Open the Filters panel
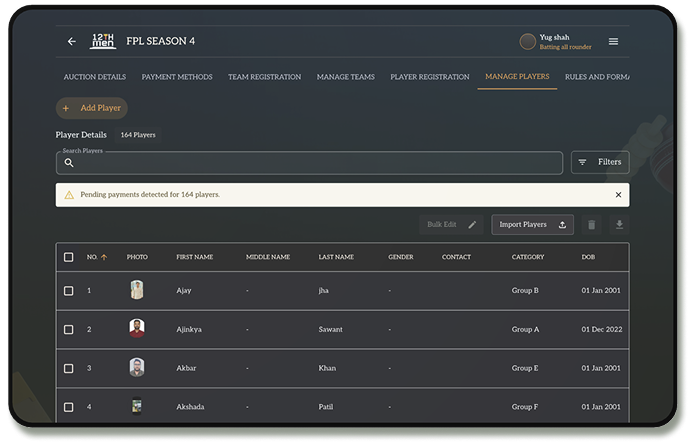Image resolution: width=694 pixels, height=447 pixels. coord(600,162)
